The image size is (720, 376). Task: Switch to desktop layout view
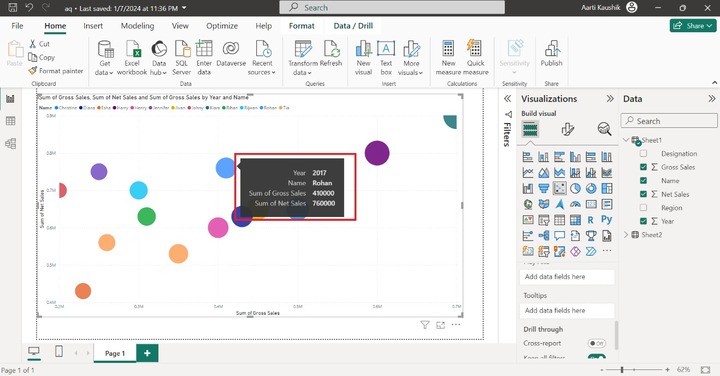[x=34, y=352]
